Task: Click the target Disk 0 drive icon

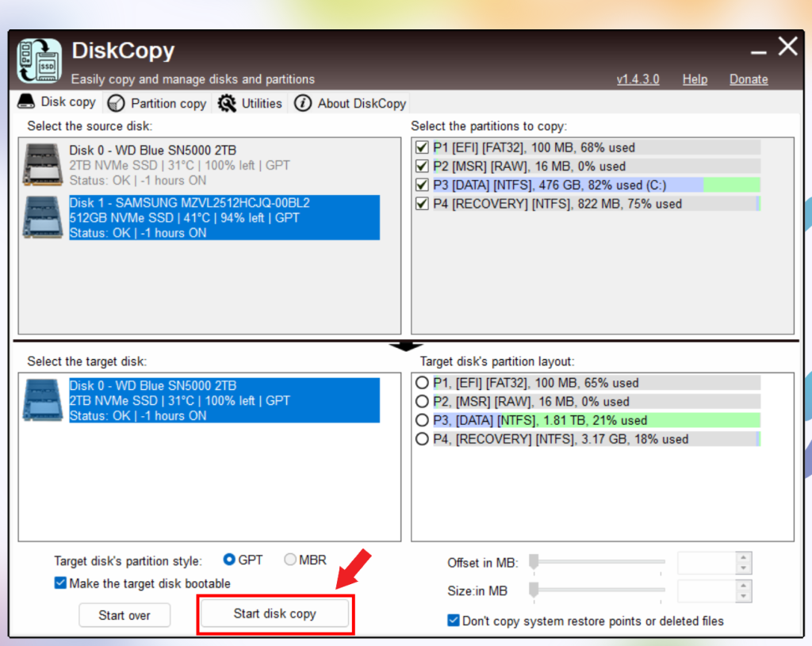Action: coord(43,400)
